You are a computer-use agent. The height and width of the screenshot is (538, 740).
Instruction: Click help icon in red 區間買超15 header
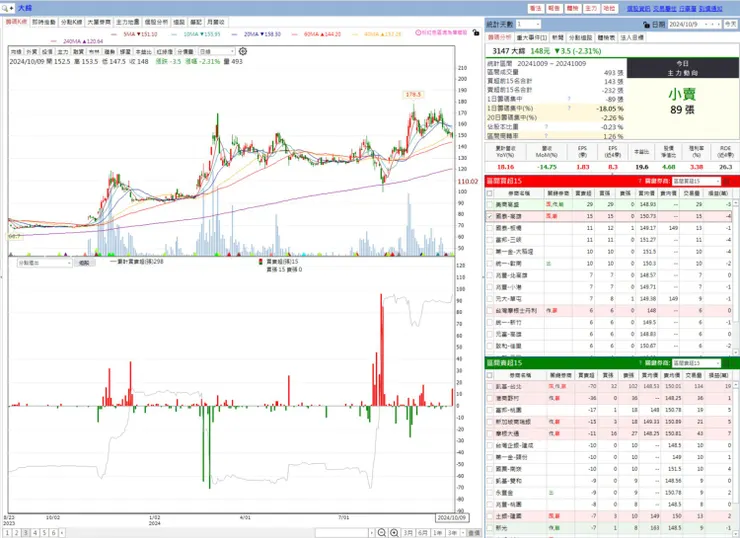click(x=640, y=181)
